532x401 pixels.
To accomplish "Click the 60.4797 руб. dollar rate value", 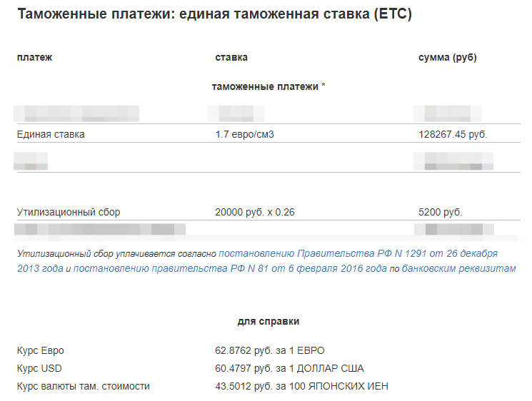I will click(289, 368).
